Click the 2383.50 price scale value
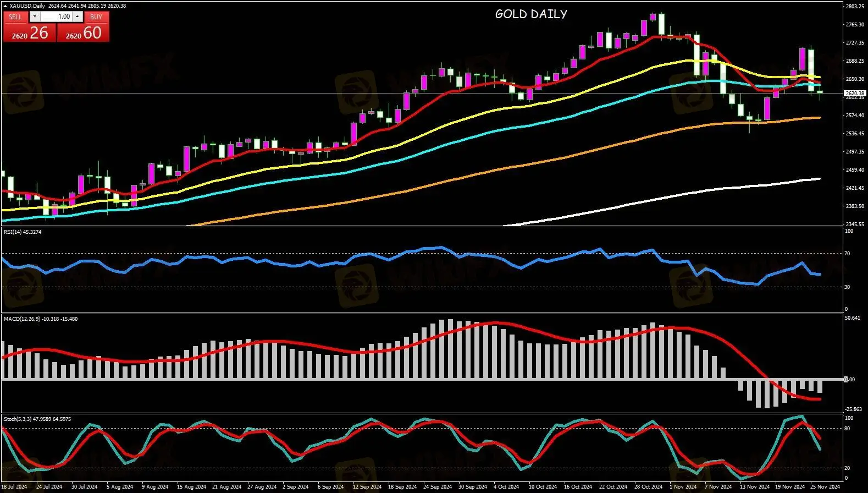Viewport: 868px width, 493px height. pos(855,206)
